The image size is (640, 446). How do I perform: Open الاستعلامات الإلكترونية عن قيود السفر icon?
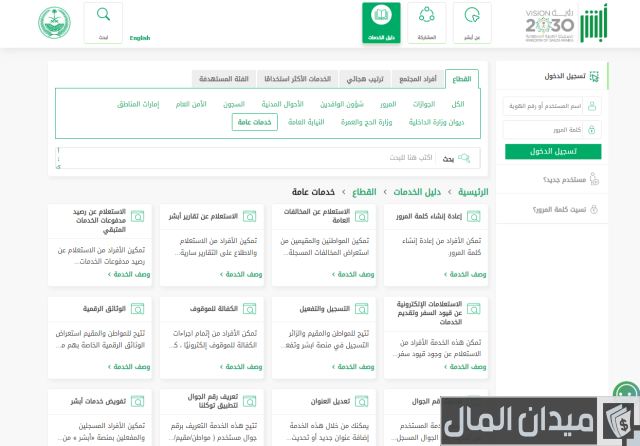pos(473,309)
